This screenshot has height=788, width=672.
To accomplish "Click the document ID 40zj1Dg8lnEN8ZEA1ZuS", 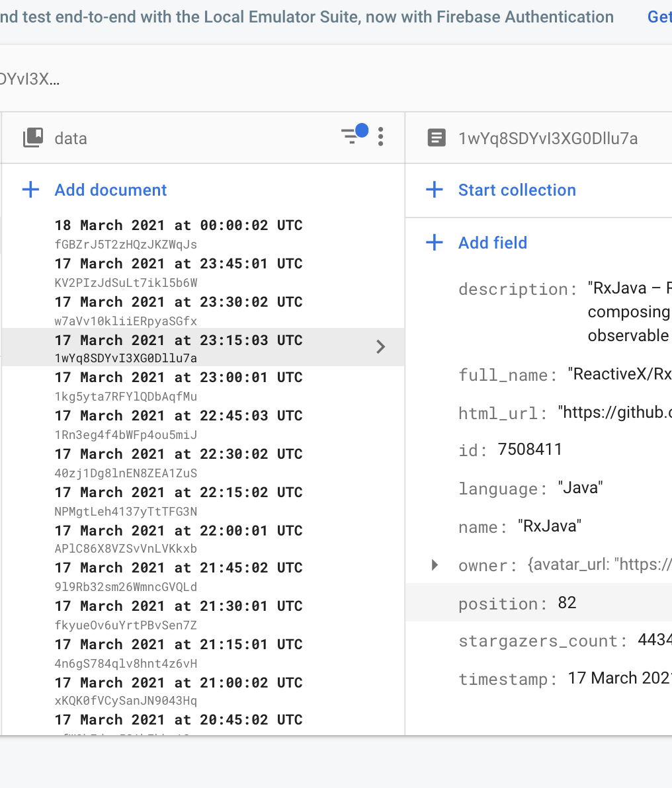I will point(126,473).
